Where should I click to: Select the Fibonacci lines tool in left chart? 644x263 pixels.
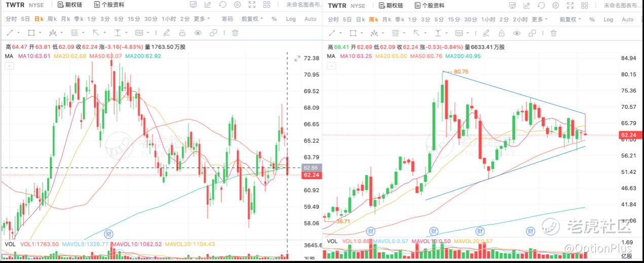point(74,33)
